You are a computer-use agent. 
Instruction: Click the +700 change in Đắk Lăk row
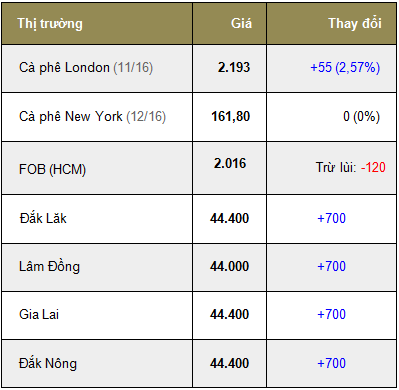tap(332, 218)
